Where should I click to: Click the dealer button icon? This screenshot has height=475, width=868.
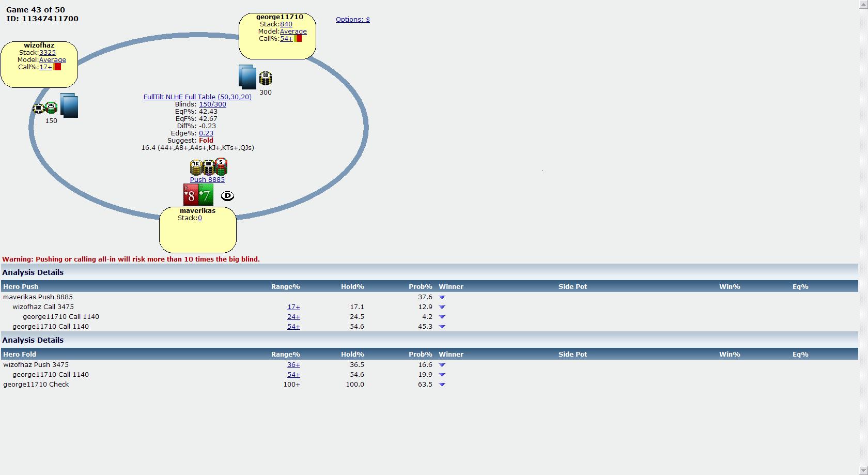227,196
